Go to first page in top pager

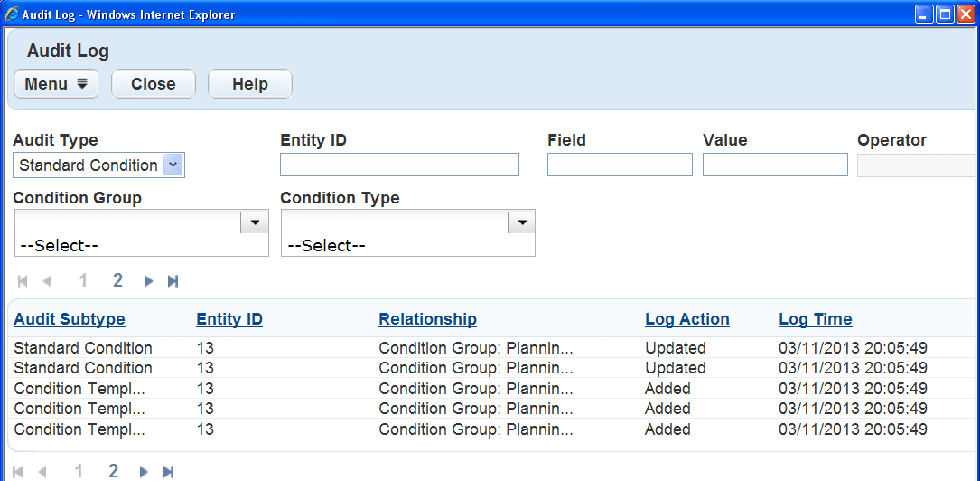click(x=23, y=281)
